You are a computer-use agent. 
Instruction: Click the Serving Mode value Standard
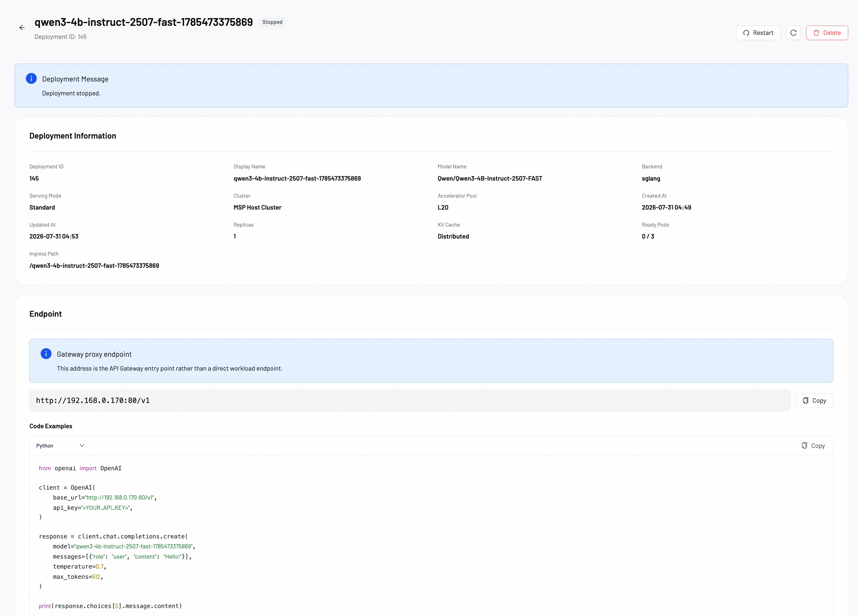[x=42, y=207]
